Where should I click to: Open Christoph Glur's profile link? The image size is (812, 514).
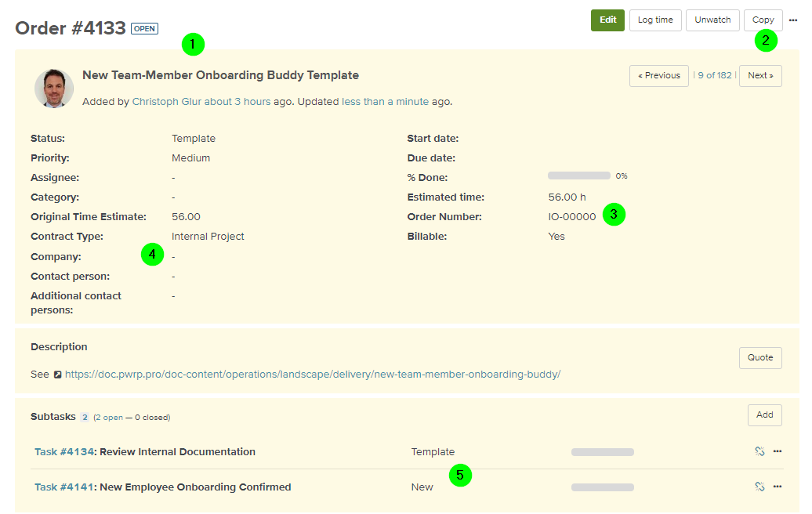coord(167,101)
